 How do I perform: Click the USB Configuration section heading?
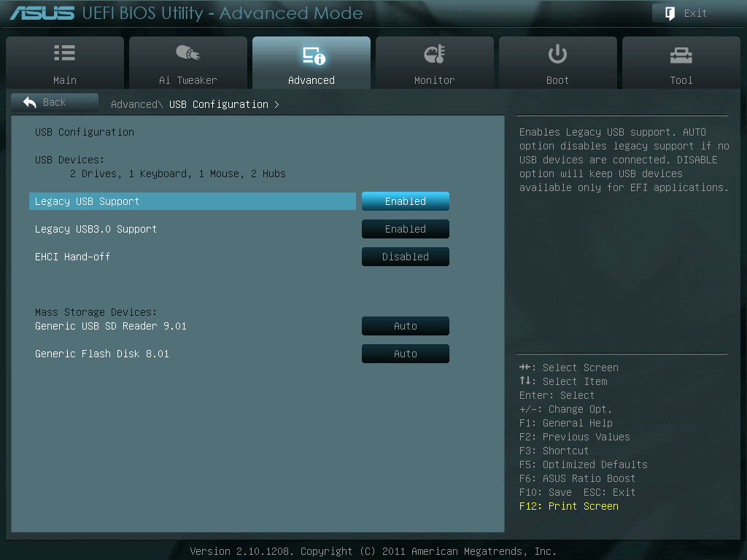coord(85,132)
